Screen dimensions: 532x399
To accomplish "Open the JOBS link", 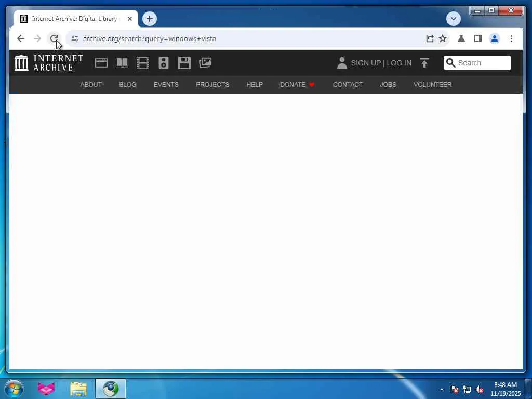I will pos(388,85).
